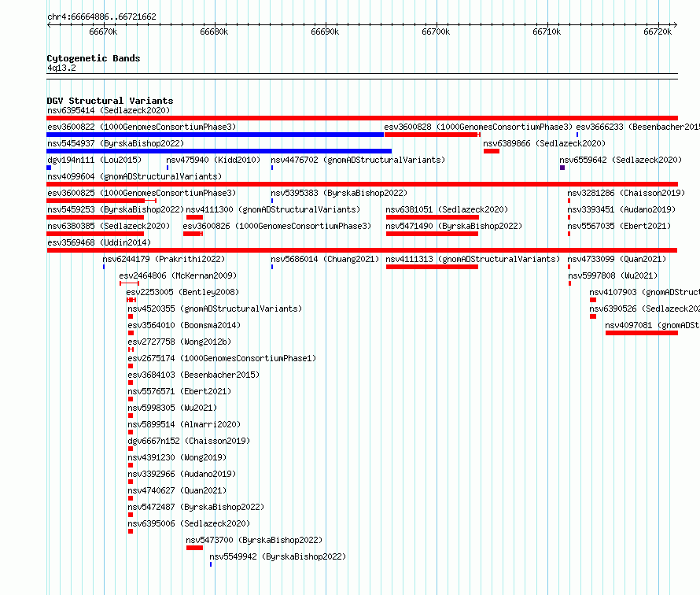Click the red bar under nsv4111313
Viewport: 700px width, 595px height.
pyautogui.click(x=432, y=267)
